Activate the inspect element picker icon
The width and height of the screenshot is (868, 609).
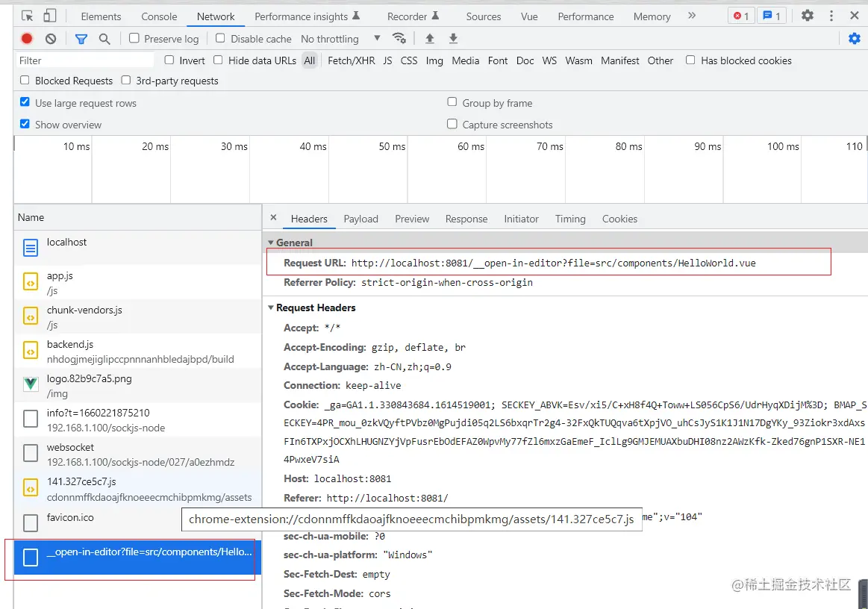point(27,16)
